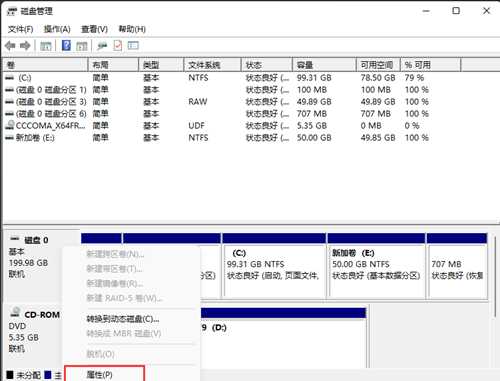Open the 文件(F) menu
The width and height of the screenshot is (500, 381).
pyautogui.click(x=20, y=29)
